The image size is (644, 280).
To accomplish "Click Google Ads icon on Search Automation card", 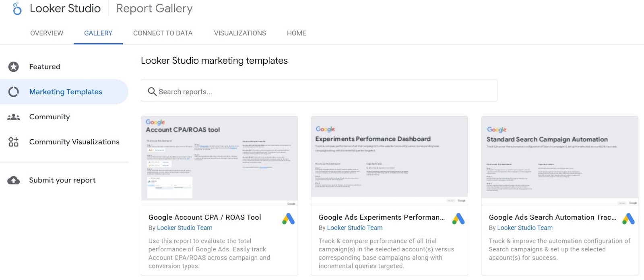I will pyautogui.click(x=628, y=219).
